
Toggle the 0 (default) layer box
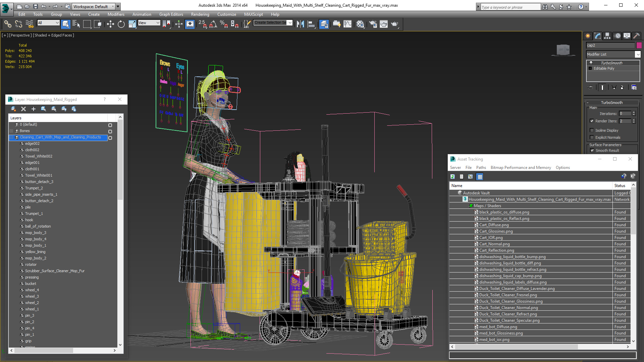[110, 125]
